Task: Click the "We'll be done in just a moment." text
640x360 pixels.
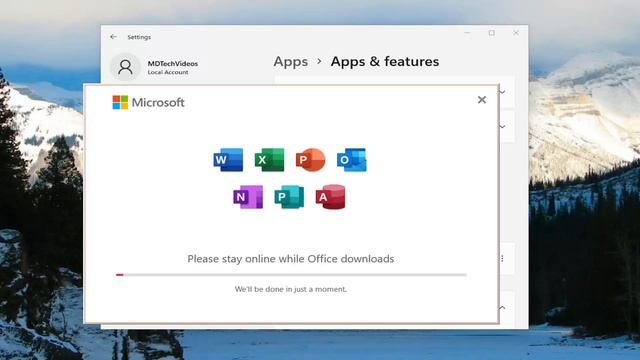Action: (291, 289)
